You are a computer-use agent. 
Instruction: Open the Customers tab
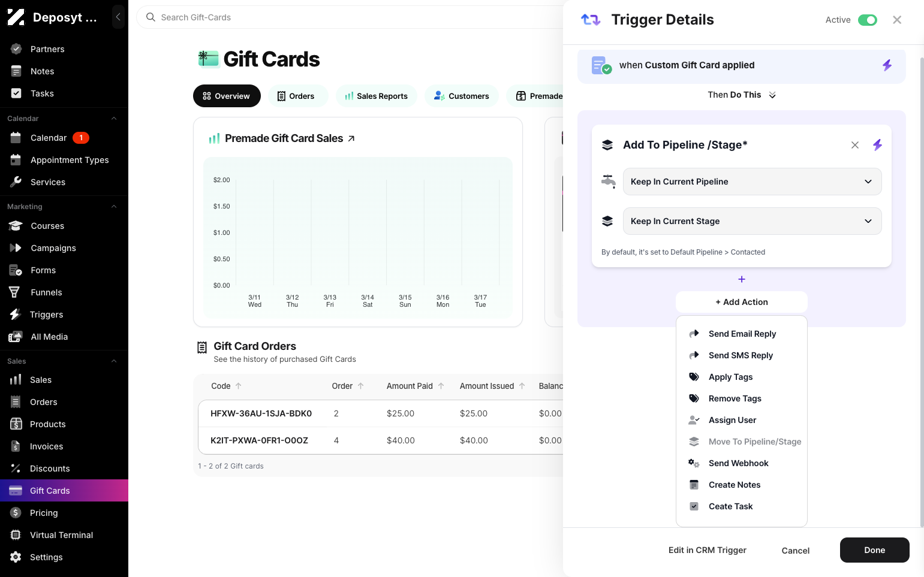461,96
